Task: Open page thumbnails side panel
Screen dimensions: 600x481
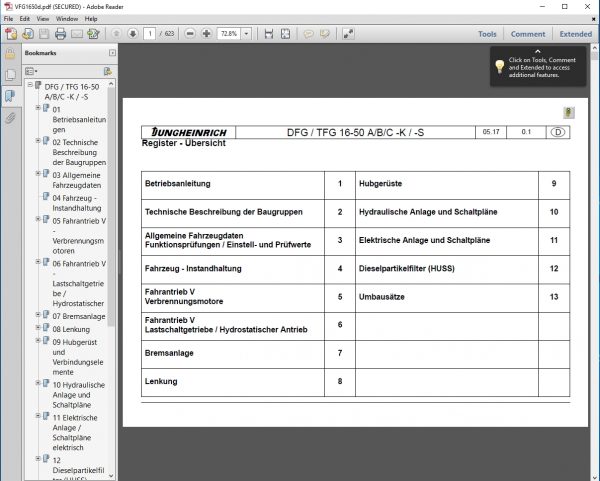Action: (10, 75)
